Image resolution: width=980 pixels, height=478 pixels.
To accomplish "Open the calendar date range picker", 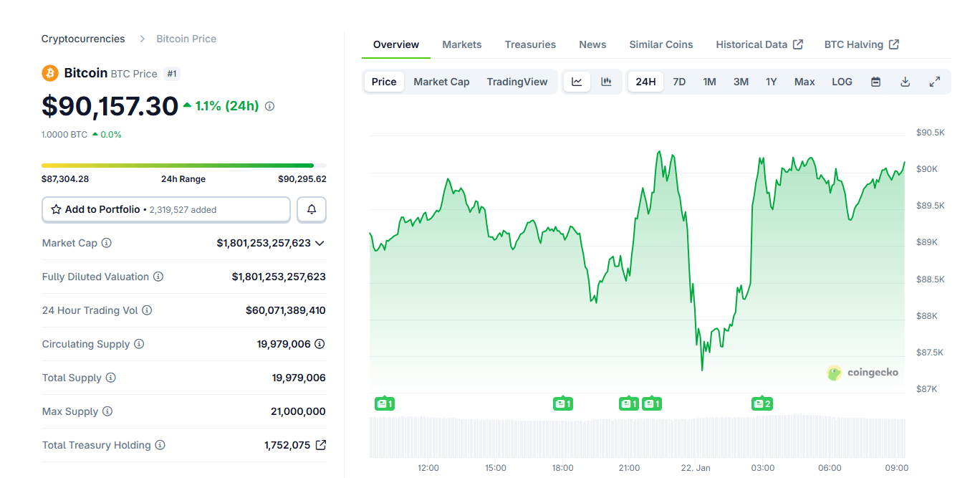I will 875,82.
